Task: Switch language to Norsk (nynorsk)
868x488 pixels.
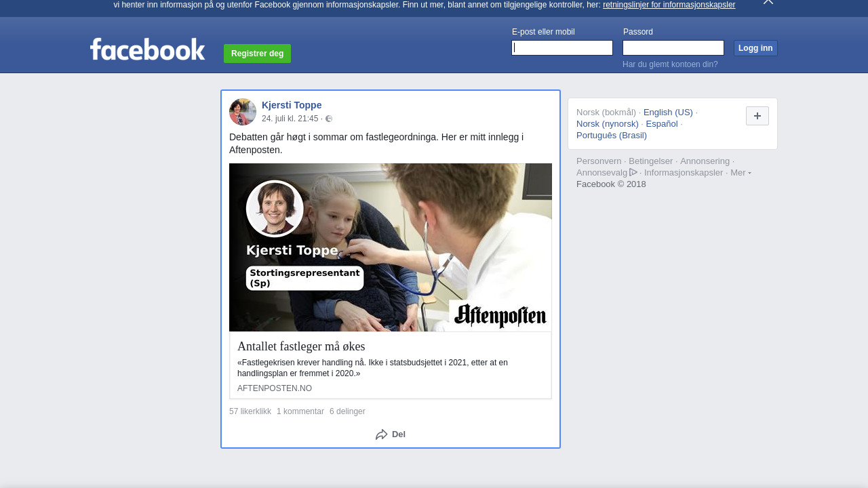Action: click(x=608, y=124)
